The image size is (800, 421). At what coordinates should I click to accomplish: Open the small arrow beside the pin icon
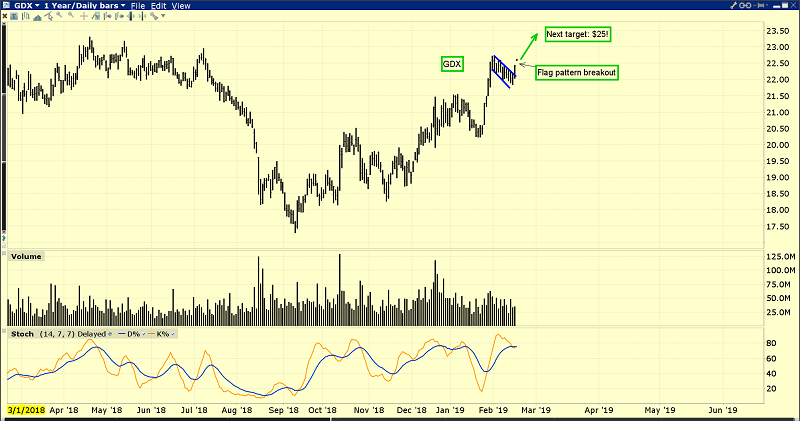(767, 5)
